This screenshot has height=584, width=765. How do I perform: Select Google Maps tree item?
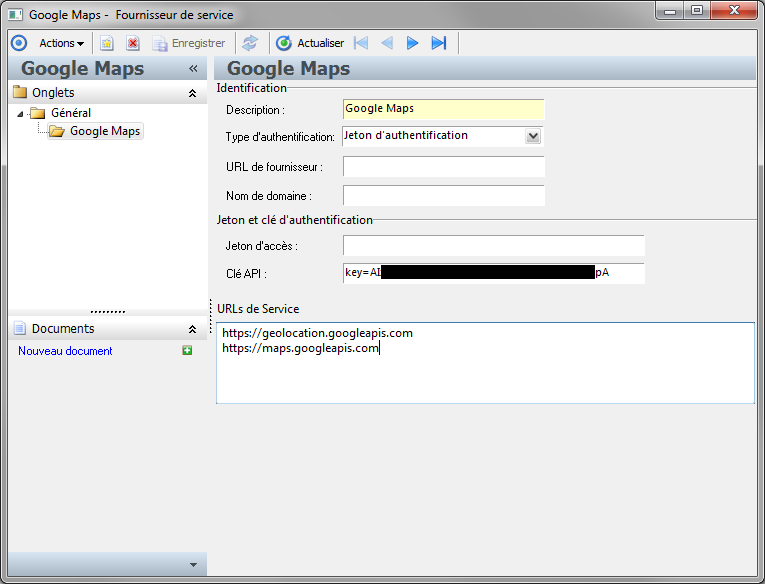coord(96,131)
